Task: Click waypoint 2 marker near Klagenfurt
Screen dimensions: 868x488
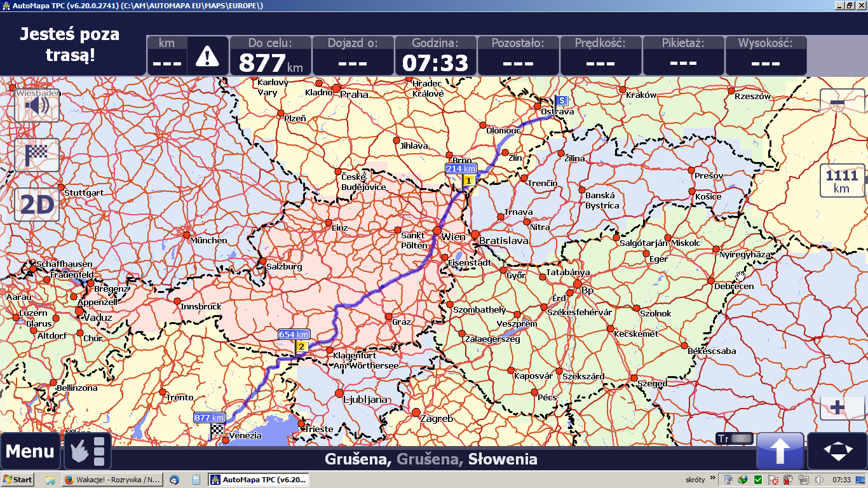Action: pyautogui.click(x=301, y=346)
